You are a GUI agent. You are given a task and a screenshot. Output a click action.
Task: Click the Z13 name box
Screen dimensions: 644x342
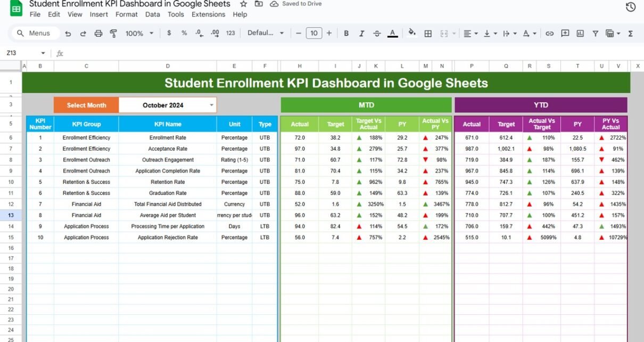[x=21, y=53]
